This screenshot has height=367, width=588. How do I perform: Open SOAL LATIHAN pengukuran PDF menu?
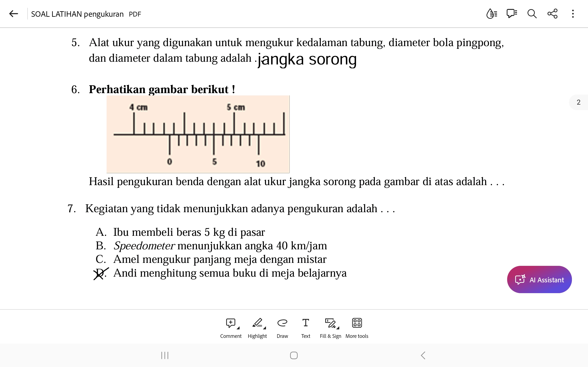[x=574, y=14]
